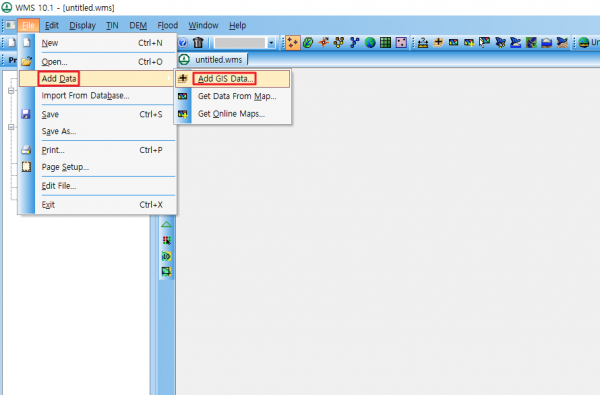Select the terrain data module icon

(x=293, y=42)
